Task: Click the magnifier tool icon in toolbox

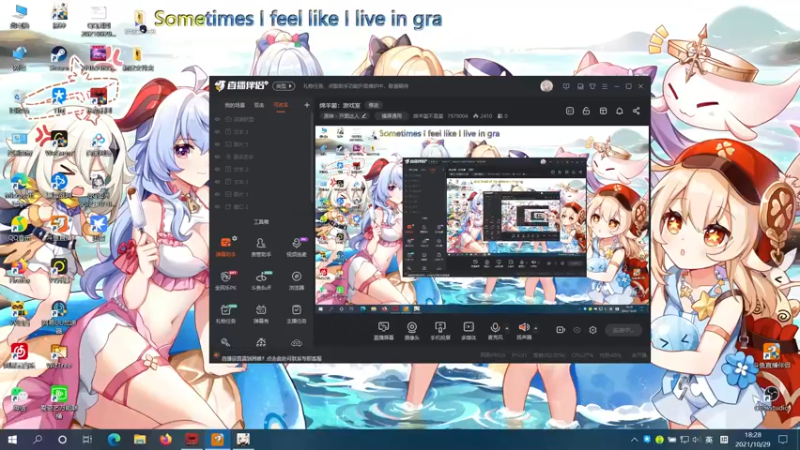Action: [x=225, y=342]
